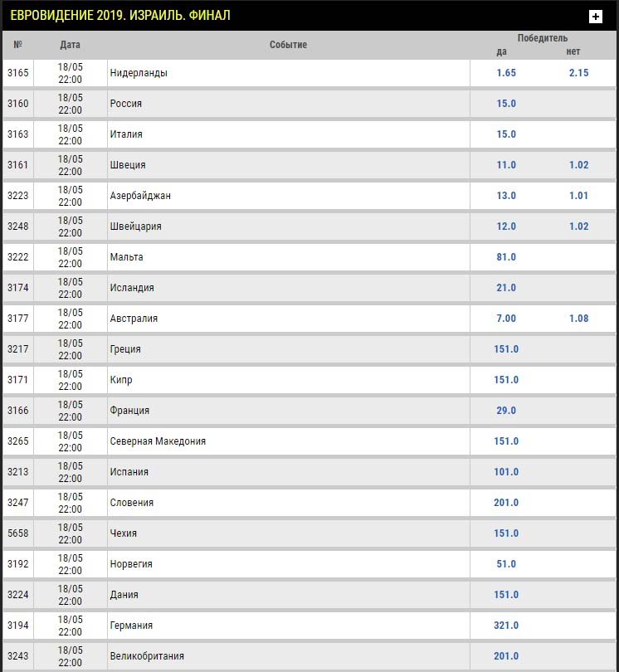The height and width of the screenshot is (672, 619).
Task: Pick Италия winner odds 15.0
Action: (506, 134)
